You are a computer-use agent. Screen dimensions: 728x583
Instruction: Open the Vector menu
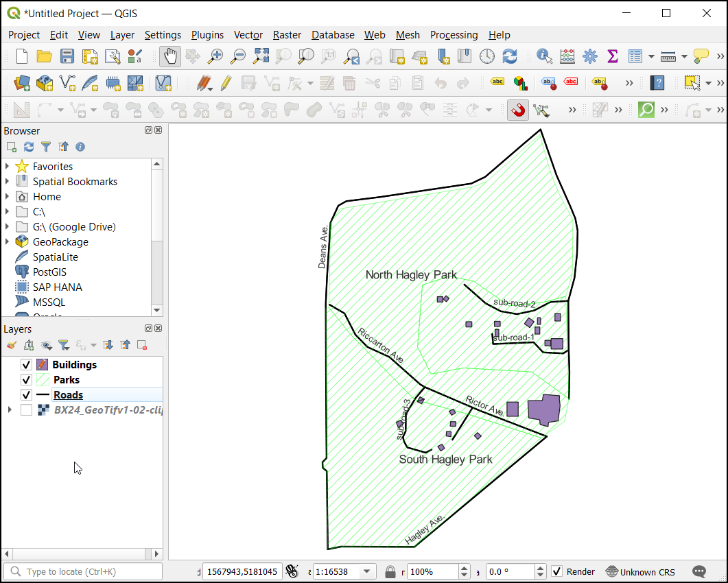pos(248,35)
